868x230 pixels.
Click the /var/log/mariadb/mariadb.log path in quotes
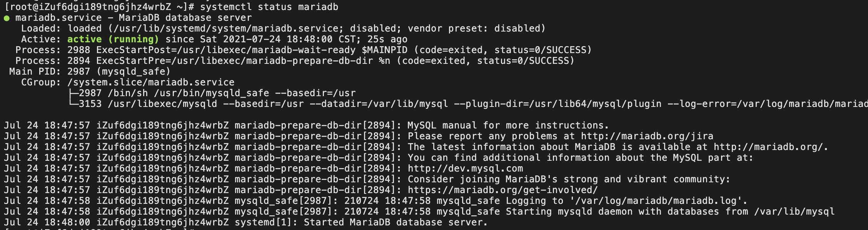(656, 201)
